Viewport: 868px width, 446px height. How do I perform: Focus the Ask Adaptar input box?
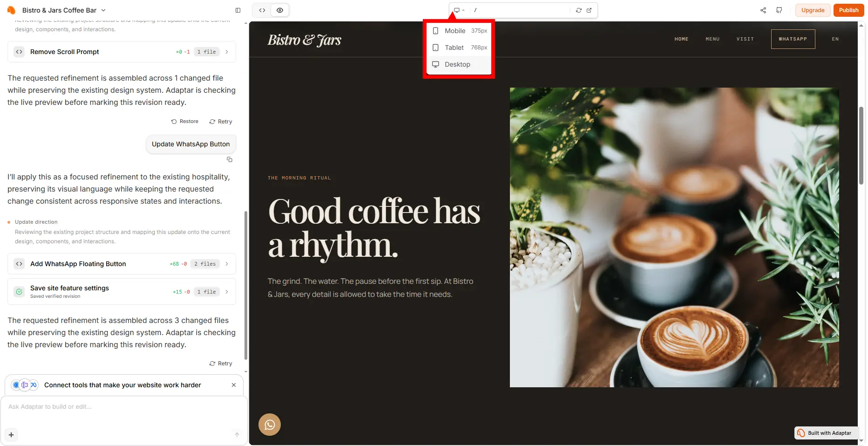coord(124,407)
